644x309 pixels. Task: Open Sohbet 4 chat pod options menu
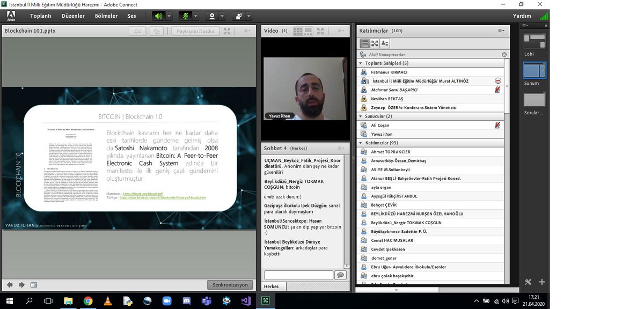click(341, 148)
